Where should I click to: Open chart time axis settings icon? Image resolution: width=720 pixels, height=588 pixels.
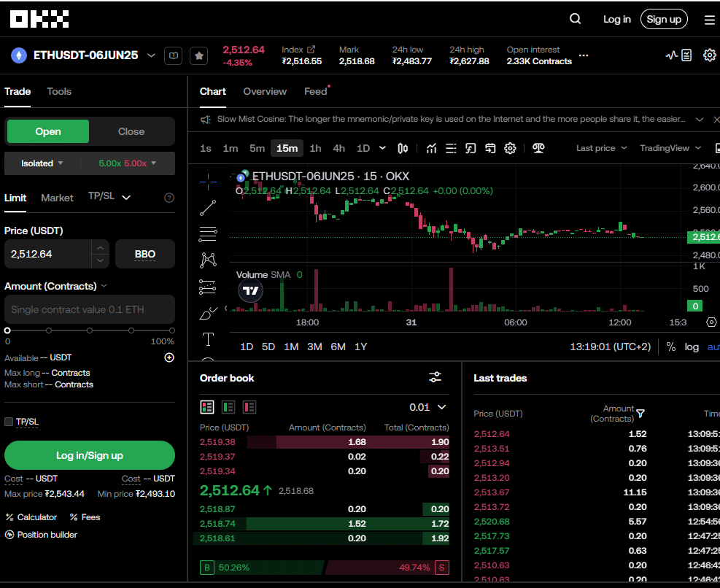point(711,322)
